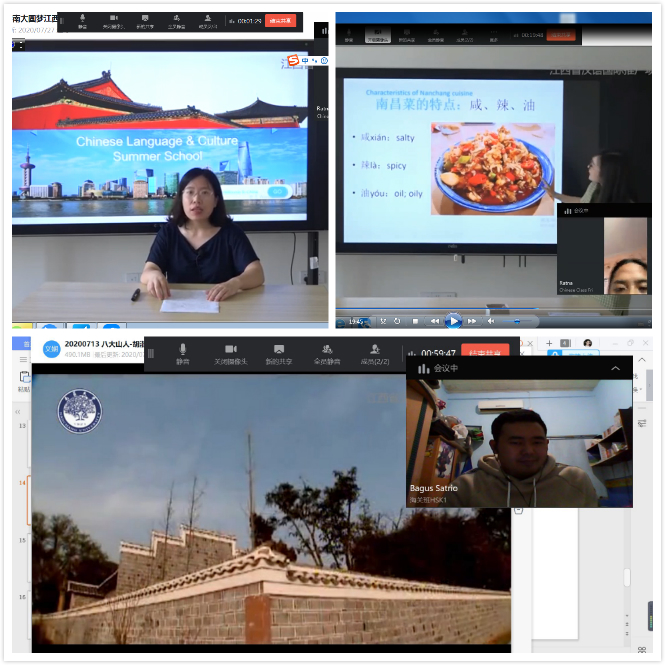End sharing orange button in top-right meeting
The width and height of the screenshot is (665, 665).
pos(561,35)
